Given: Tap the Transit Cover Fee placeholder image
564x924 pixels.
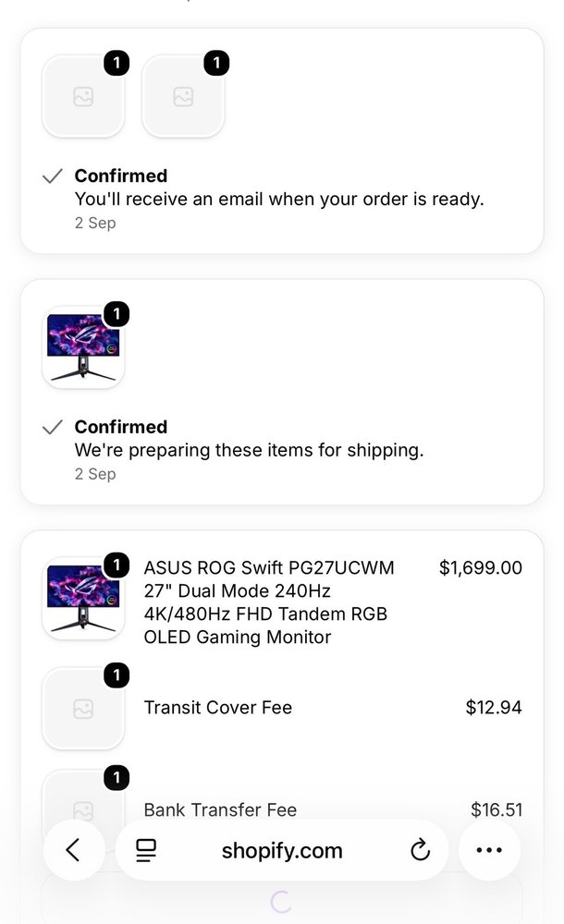Looking at the screenshot, I should point(83,709).
